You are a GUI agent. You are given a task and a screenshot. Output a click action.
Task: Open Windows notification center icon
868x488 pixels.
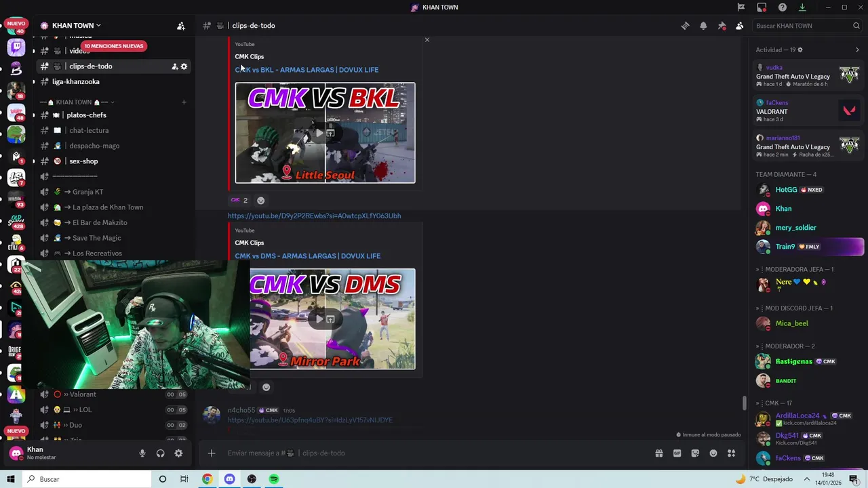pyautogui.click(x=854, y=479)
